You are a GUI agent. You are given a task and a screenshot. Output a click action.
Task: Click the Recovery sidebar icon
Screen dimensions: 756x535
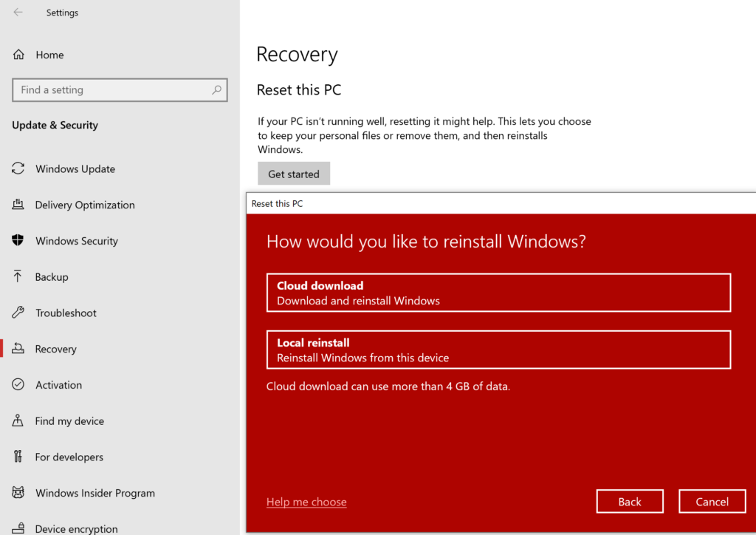point(18,348)
